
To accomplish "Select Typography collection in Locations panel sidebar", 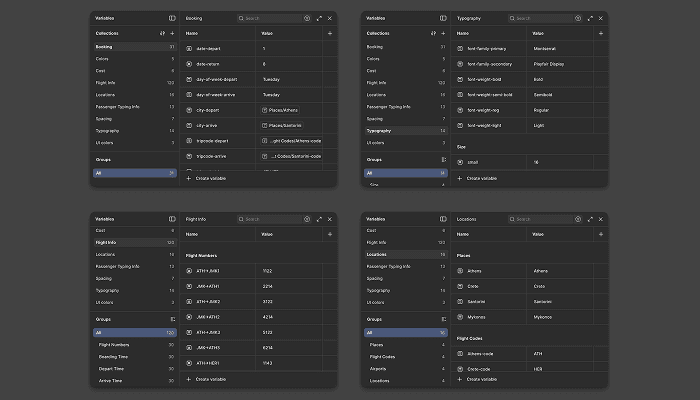I will tap(406, 291).
